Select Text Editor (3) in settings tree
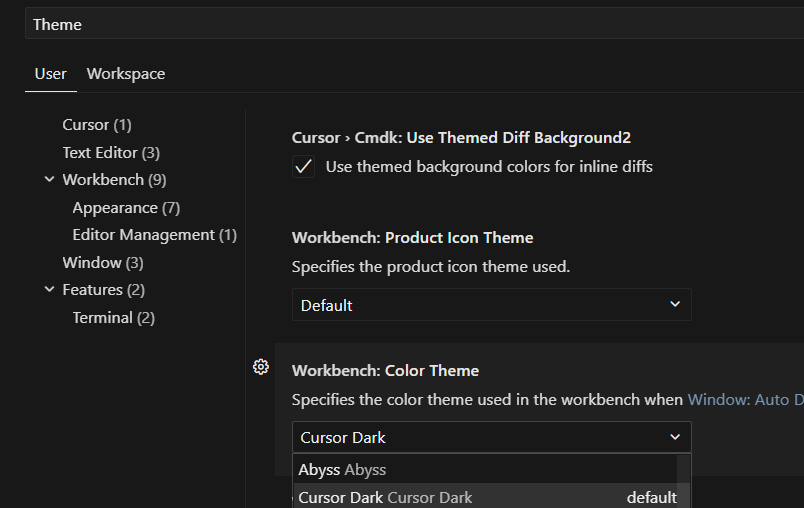 (111, 152)
